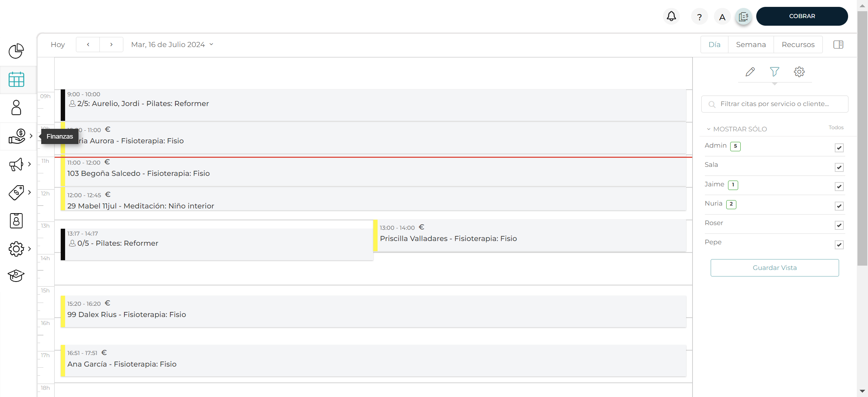Expand the Finanzas submenu chevron
This screenshot has height=397, width=868.
coord(31,136)
